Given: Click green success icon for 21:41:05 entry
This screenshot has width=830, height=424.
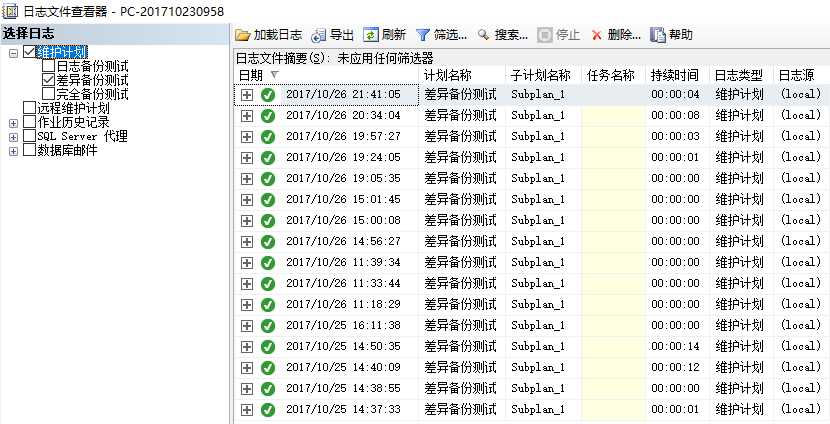Looking at the screenshot, I should [268, 95].
